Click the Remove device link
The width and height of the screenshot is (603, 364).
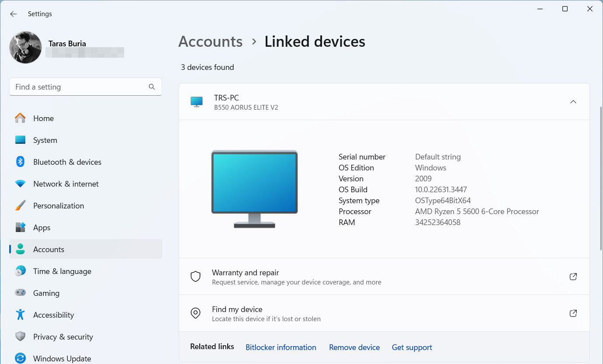point(354,347)
